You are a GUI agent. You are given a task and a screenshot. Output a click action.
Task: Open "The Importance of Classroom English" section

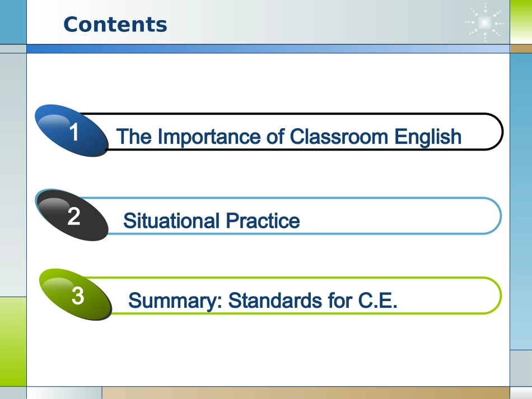[x=288, y=137]
